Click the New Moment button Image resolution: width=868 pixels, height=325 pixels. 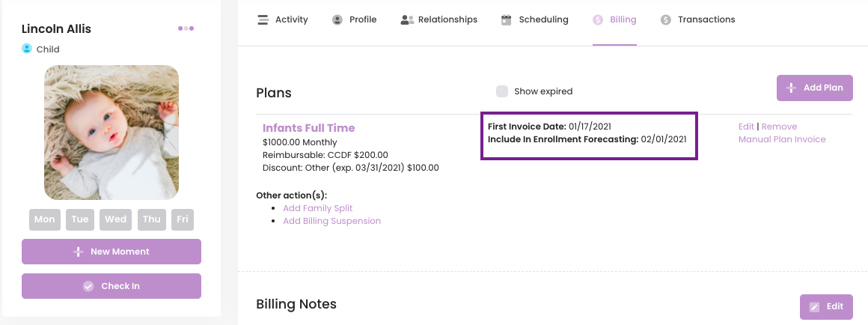click(x=111, y=252)
